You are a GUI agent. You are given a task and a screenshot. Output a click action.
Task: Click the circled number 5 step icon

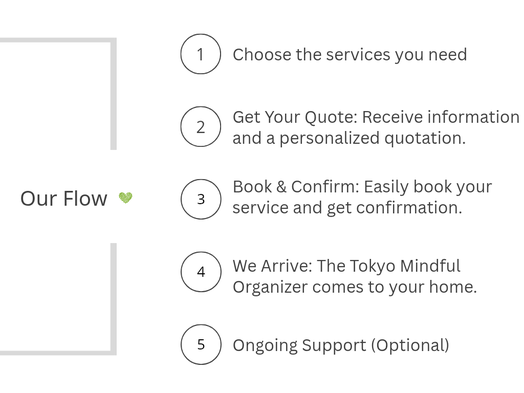201,344
